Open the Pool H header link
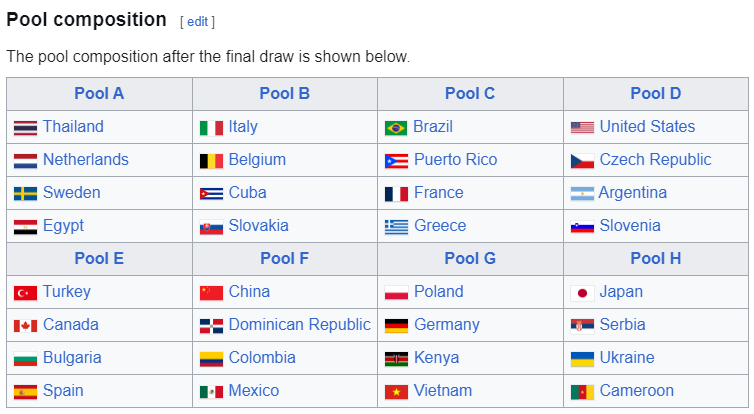The width and height of the screenshot is (754, 414). coord(655,258)
